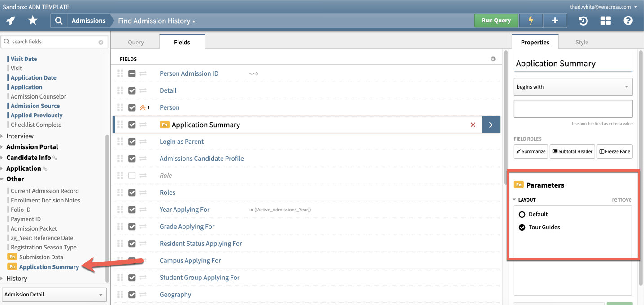The image size is (644, 305).
Task: Click the lightning bolt action icon
Action: click(531, 20)
